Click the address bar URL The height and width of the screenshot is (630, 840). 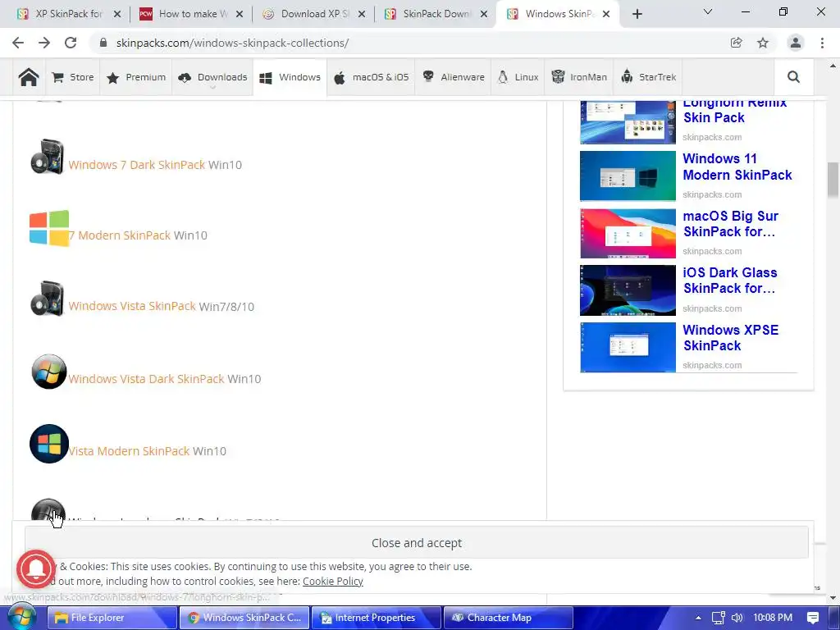pyautogui.click(x=232, y=43)
